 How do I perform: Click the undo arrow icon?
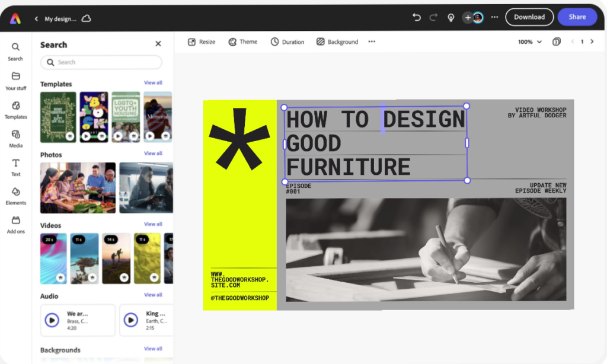tap(416, 18)
